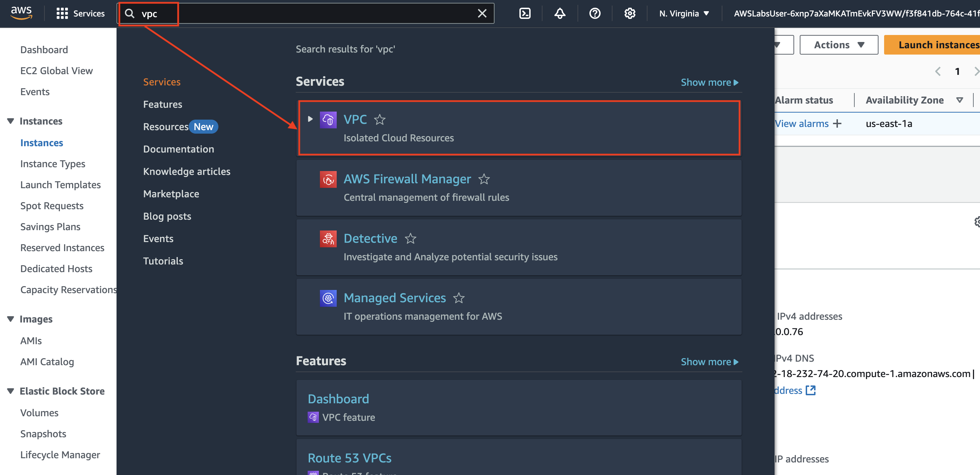The width and height of the screenshot is (980, 475).
Task: Open the Services grid menu
Action: tap(62, 14)
